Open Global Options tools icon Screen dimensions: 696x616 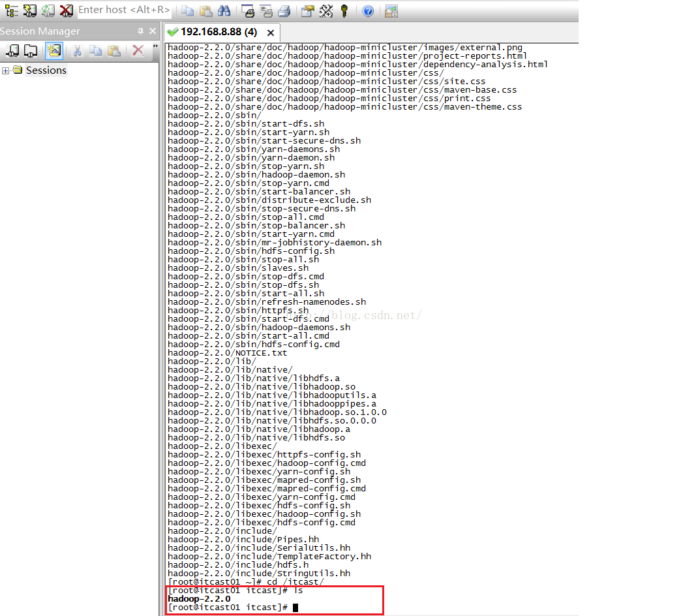click(x=325, y=11)
